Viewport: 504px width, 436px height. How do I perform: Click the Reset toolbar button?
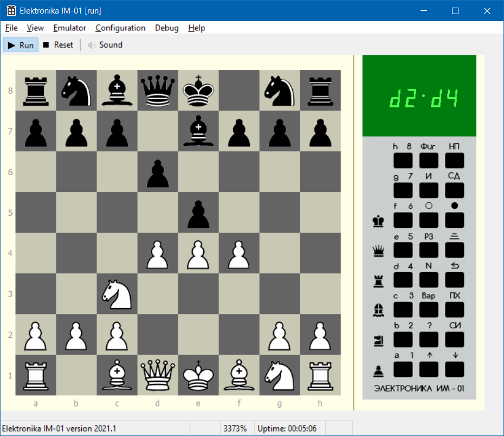pos(58,45)
